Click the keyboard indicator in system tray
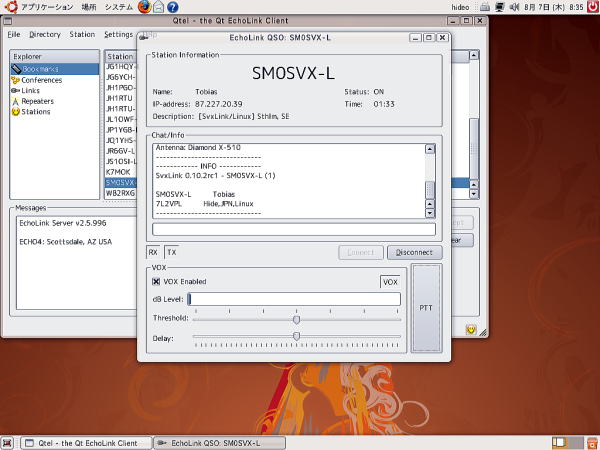 484,7
